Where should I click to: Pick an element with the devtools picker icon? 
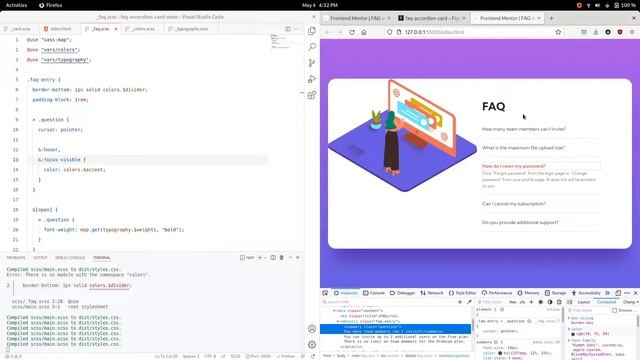tap(325, 293)
